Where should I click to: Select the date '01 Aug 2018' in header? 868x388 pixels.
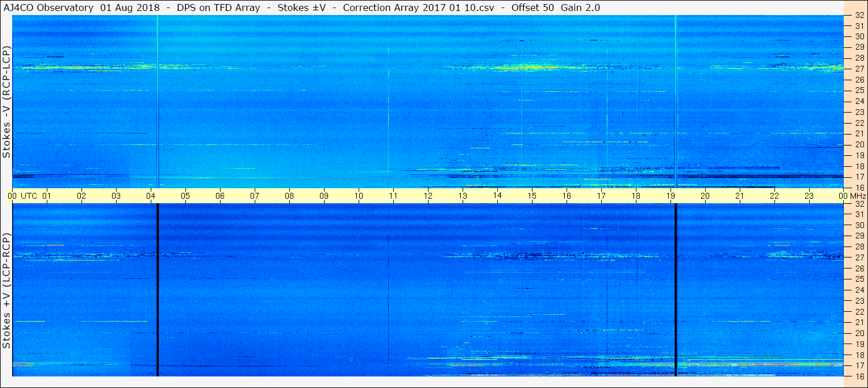[x=130, y=8]
